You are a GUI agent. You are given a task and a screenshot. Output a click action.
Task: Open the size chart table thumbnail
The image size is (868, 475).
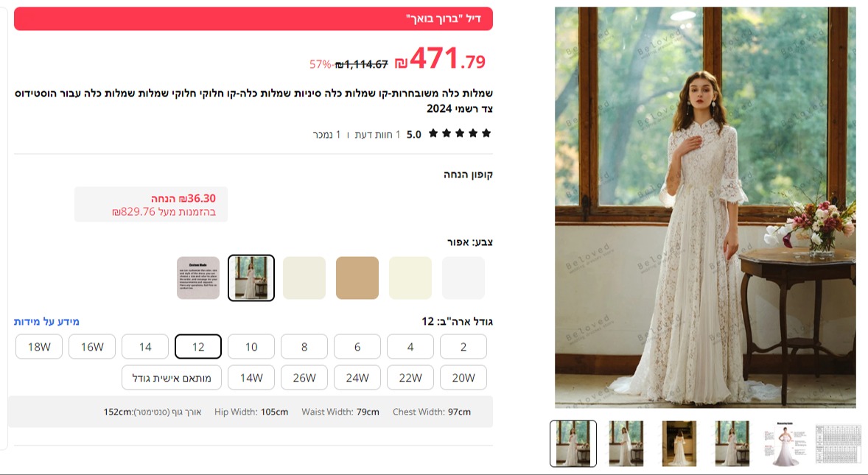pos(838,443)
